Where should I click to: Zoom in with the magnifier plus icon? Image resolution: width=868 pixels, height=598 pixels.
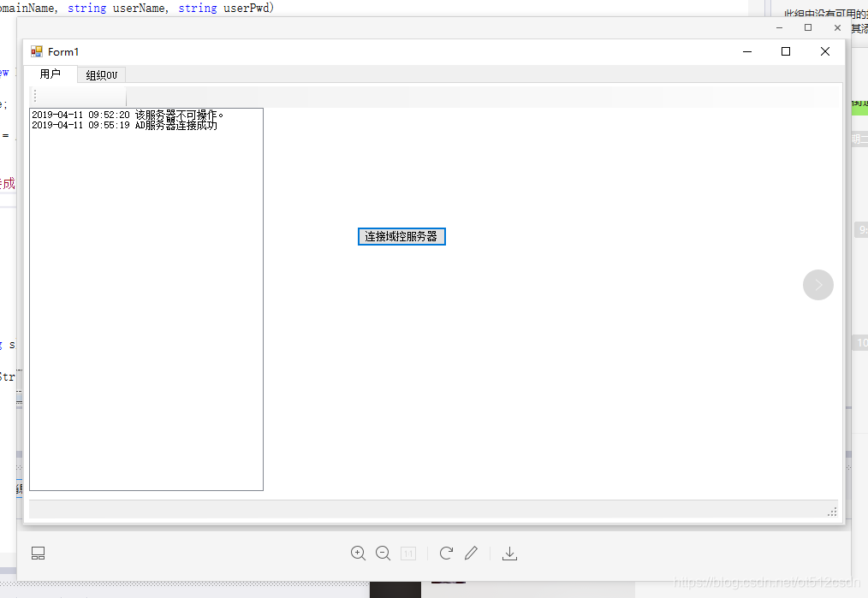pyautogui.click(x=358, y=554)
